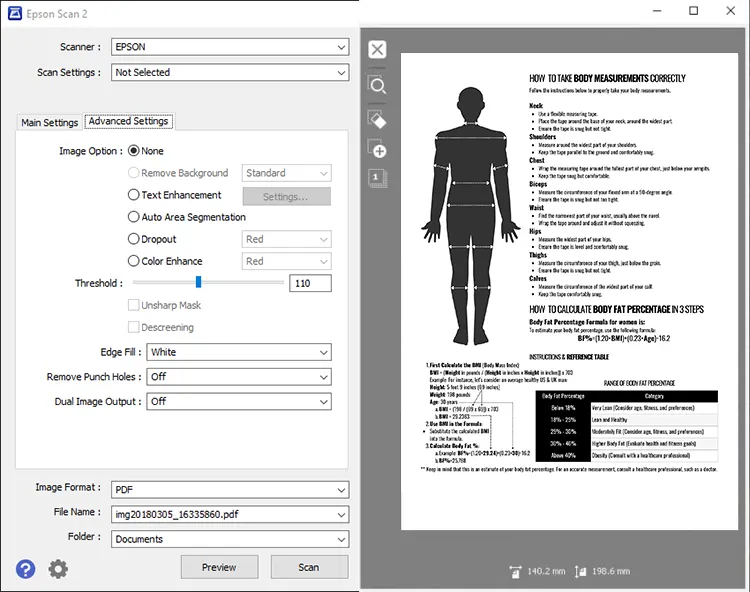Screen dimensions: 750x592
Task: Click the Image Option label
Action: 91,151
